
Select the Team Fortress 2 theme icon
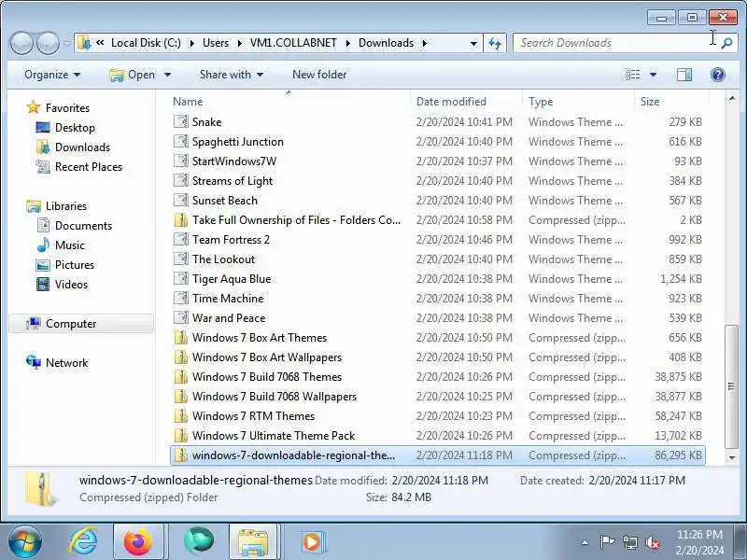coord(180,240)
